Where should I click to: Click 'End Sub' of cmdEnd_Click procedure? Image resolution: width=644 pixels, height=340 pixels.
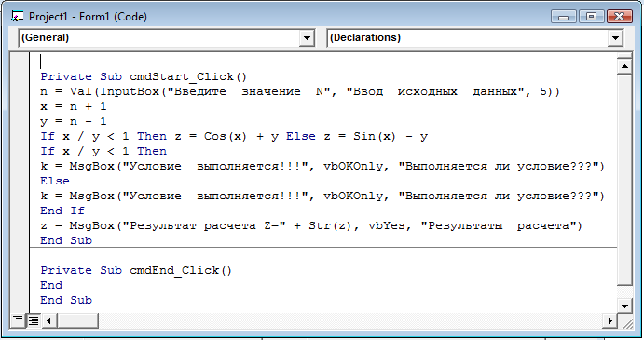(x=66, y=300)
